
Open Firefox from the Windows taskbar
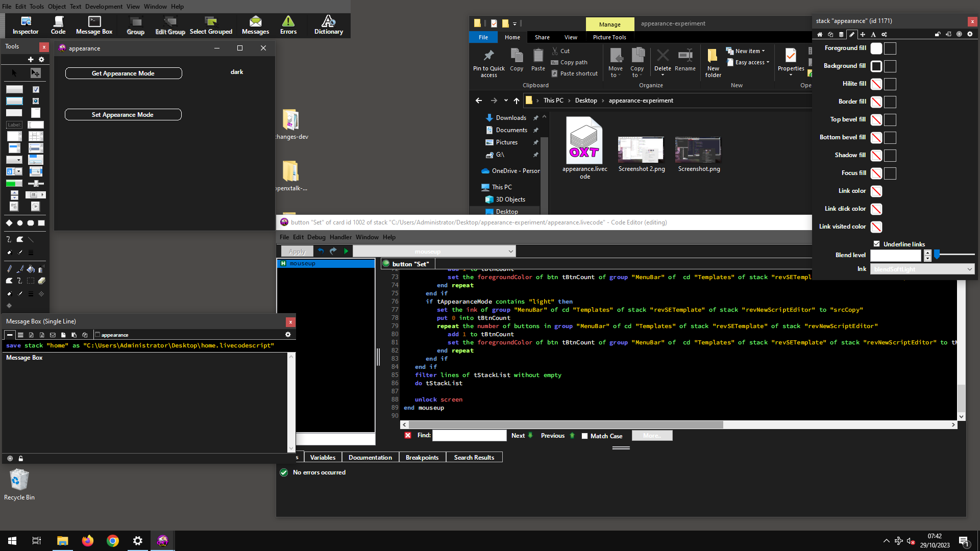click(x=88, y=541)
